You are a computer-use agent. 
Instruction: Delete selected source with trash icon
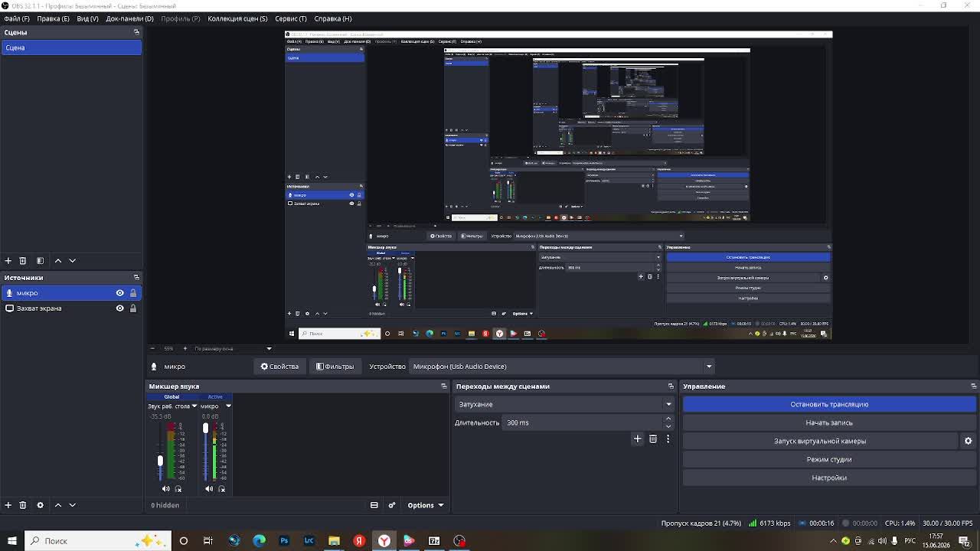pos(23,505)
